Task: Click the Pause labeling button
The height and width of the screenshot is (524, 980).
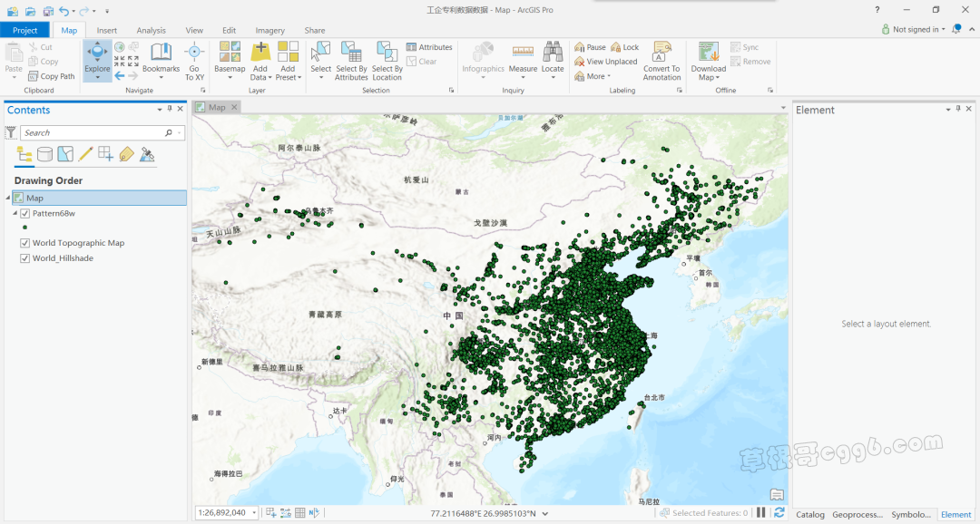Action: [x=591, y=47]
